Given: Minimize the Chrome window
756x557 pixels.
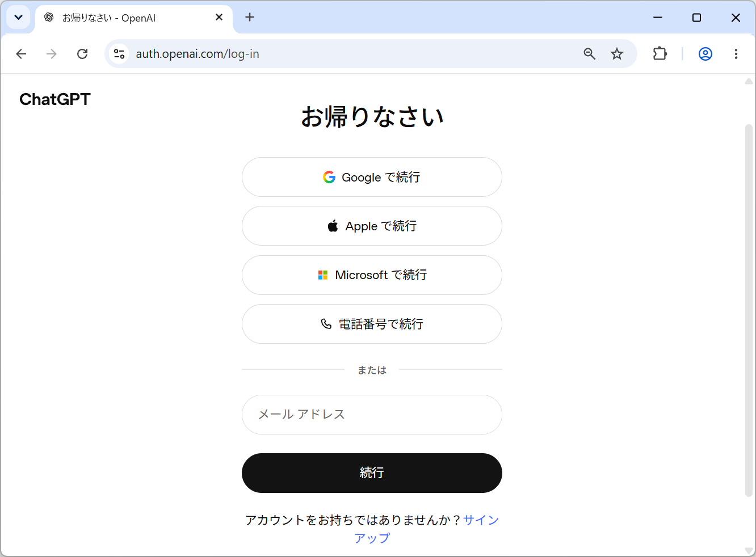Looking at the screenshot, I should point(658,18).
